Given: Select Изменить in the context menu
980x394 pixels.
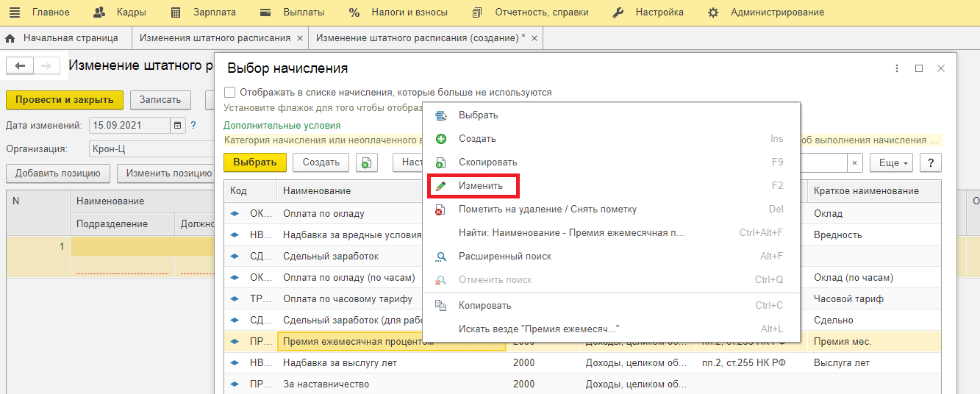Looking at the screenshot, I should 481,186.
